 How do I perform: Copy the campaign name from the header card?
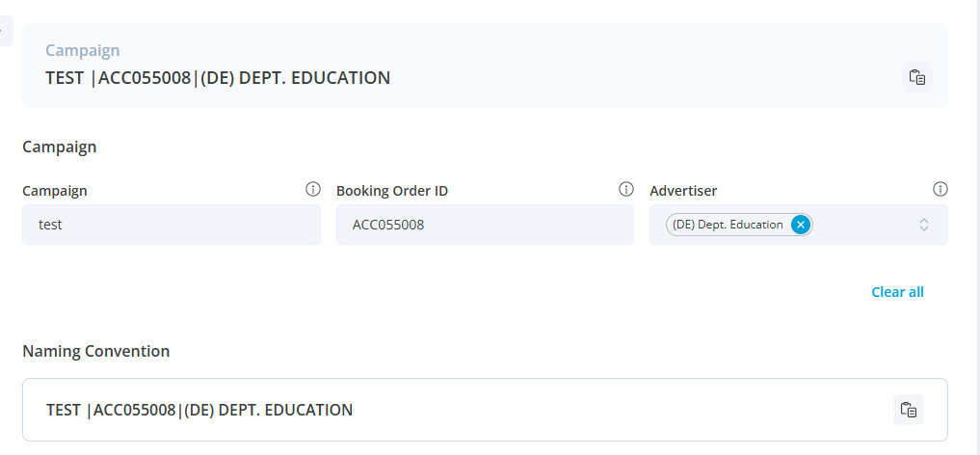(916, 78)
